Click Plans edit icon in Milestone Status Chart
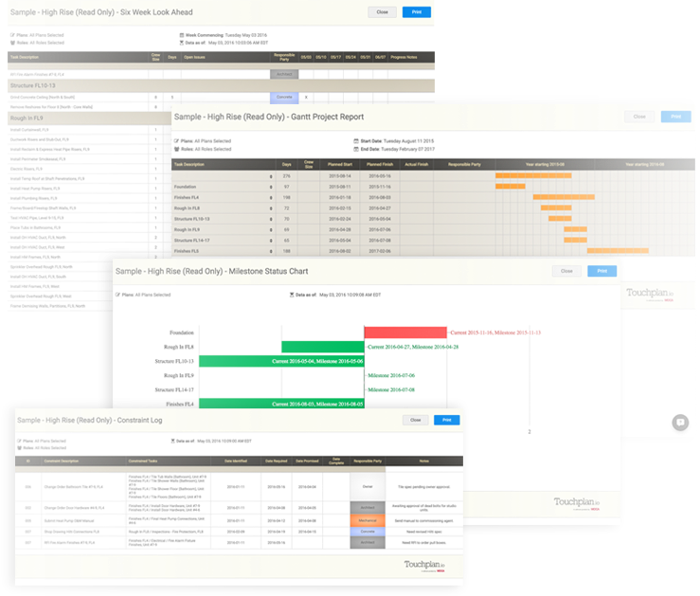Image resolution: width=700 pixels, height=596 pixels. point(117,295)
